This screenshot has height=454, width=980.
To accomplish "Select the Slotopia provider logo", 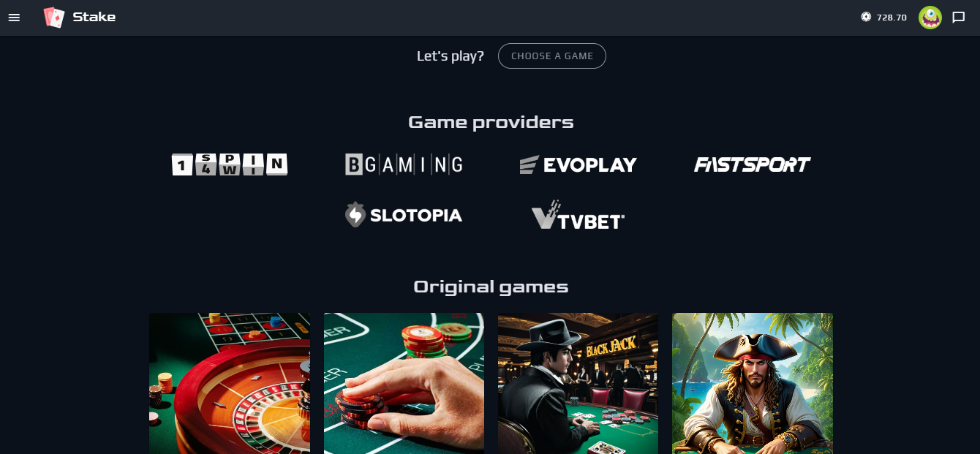I will point(404,215).
